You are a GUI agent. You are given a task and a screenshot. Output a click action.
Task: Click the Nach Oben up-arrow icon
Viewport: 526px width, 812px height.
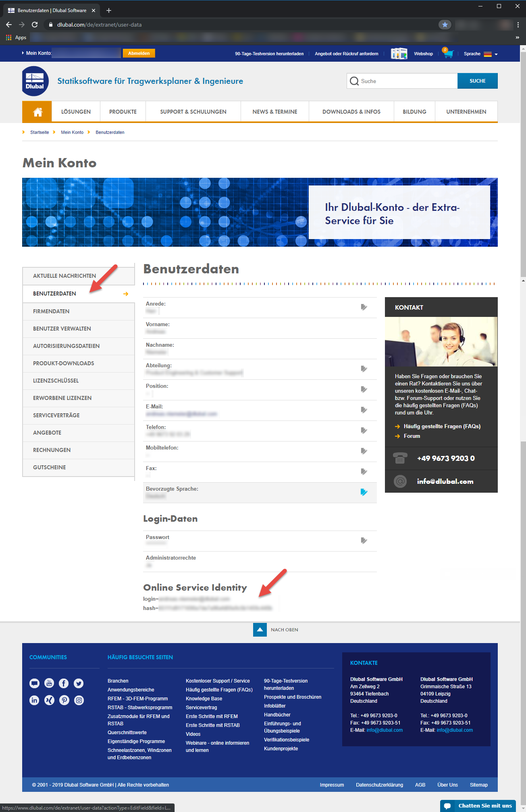coord(260,630)
